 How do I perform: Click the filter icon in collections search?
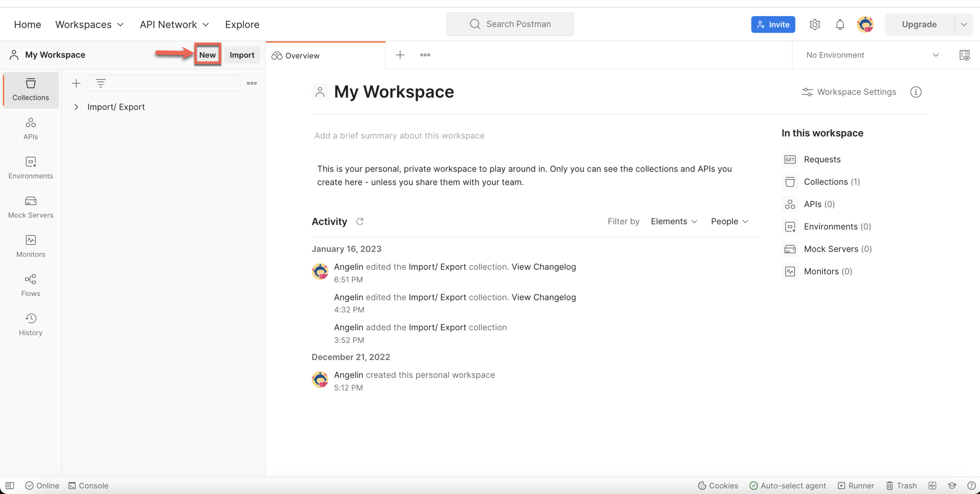coord(101,83)
